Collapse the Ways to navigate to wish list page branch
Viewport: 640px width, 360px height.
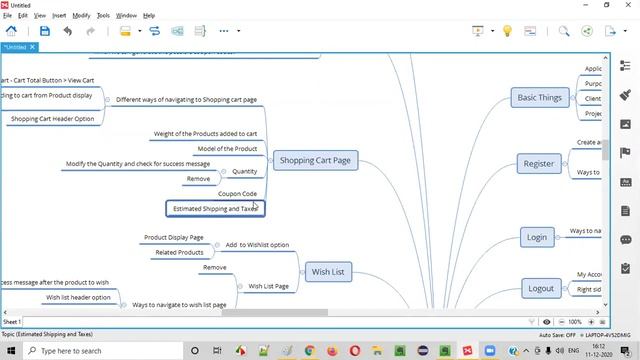click(124, 305)
